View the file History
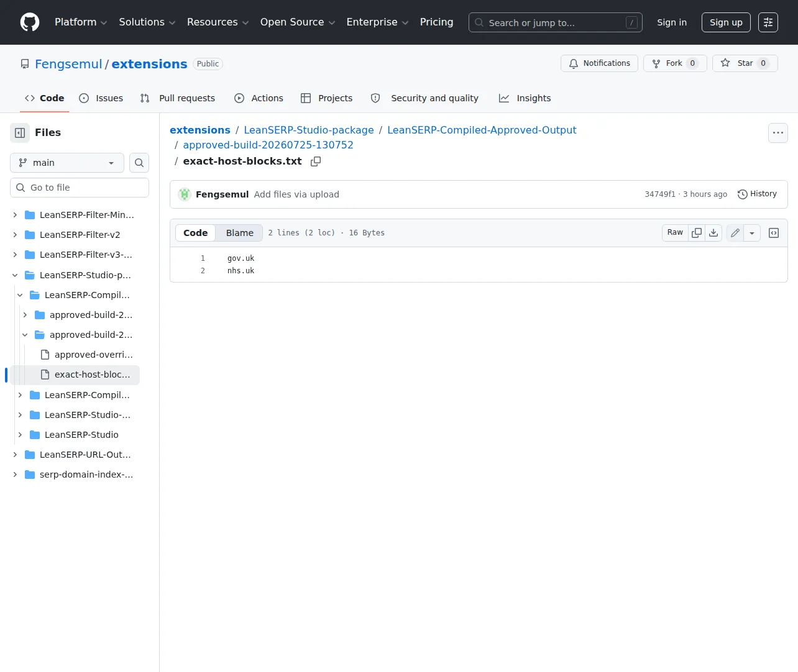The height and width of the screenshot is (672, 798). click(757, 194)
